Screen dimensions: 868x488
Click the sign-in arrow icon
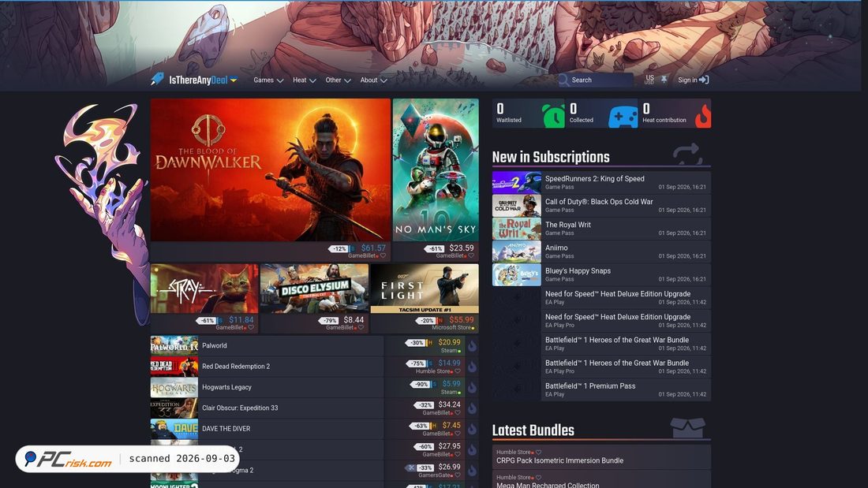click(704, 80)
